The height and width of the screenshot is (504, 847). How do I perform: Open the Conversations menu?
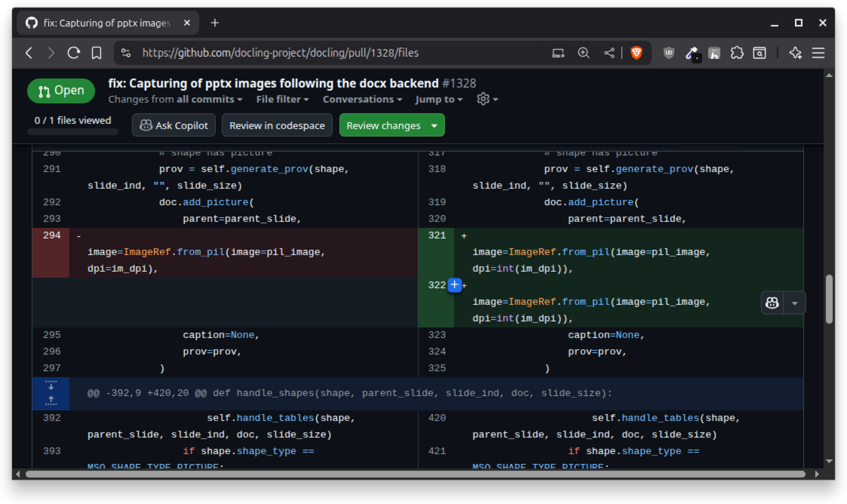point(362,99)
